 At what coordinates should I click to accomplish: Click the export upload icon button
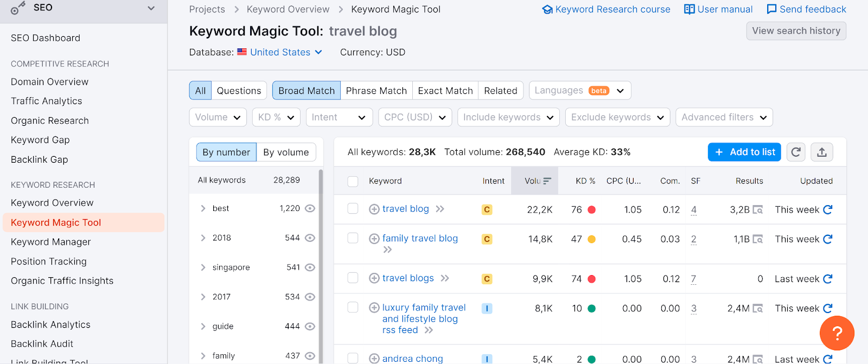822,152
